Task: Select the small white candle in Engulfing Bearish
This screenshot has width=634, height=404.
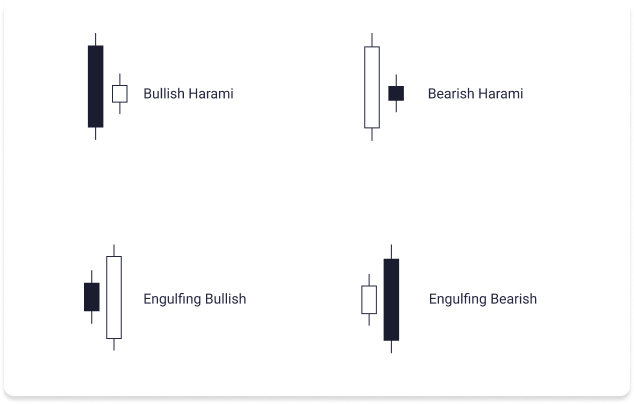Action: [369, 299]
